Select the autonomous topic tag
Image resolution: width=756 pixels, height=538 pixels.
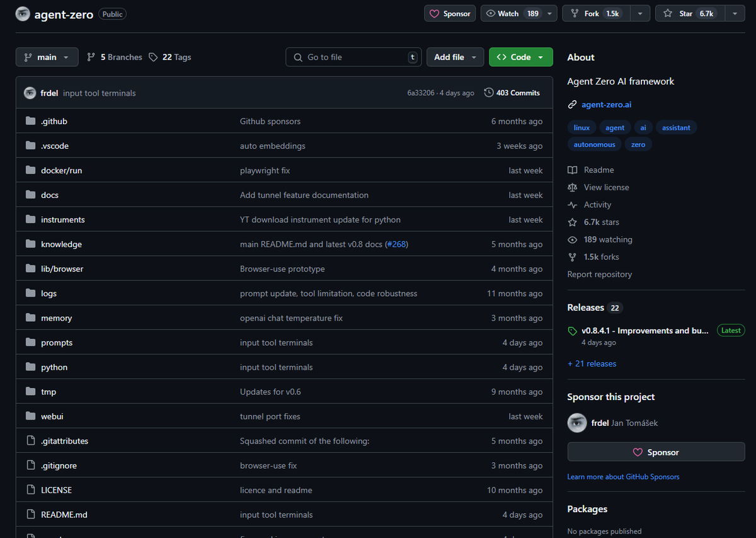point(594,145)
